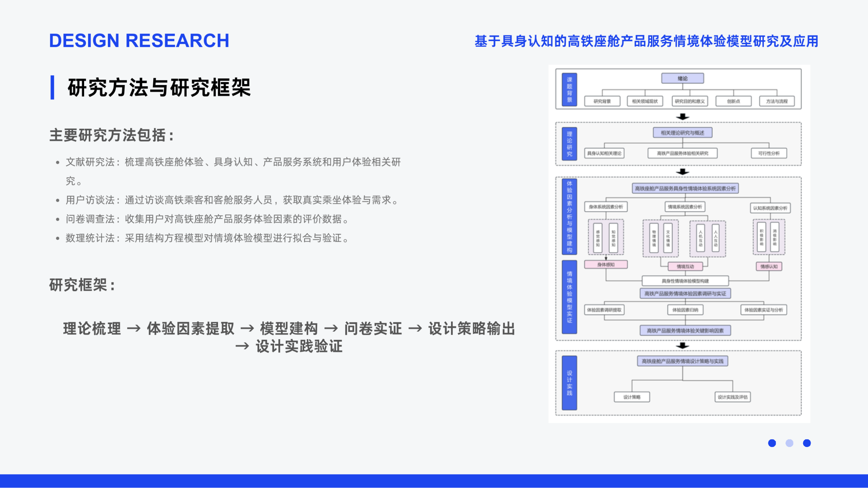Screen dimensions: 868x488
Task: Click the blue 体验因素分析与模型建构 vertical label
Action: (570, 217)
